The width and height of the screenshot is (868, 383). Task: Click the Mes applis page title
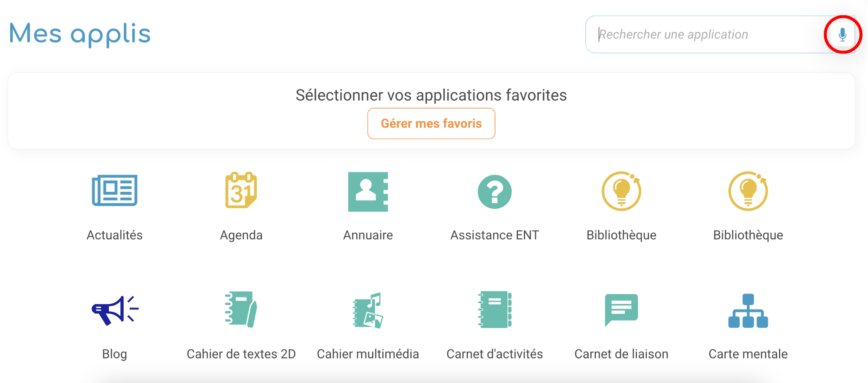tap(80, 34)
